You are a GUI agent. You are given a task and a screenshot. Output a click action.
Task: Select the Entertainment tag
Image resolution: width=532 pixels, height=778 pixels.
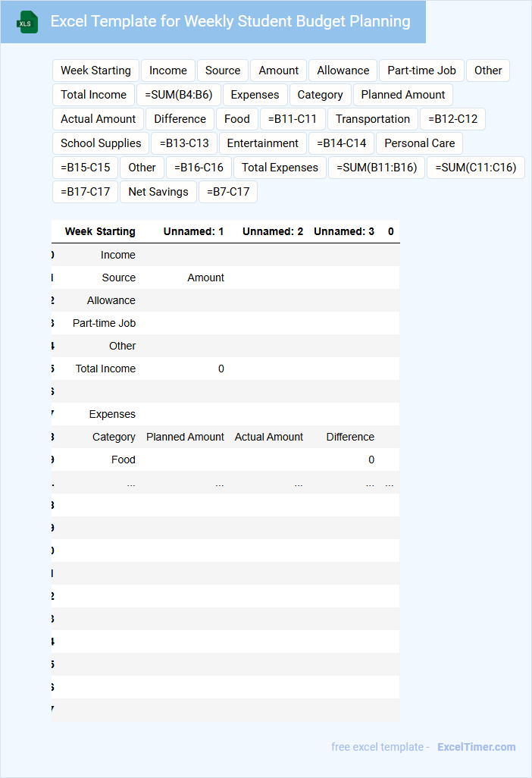tap(263, 143)
